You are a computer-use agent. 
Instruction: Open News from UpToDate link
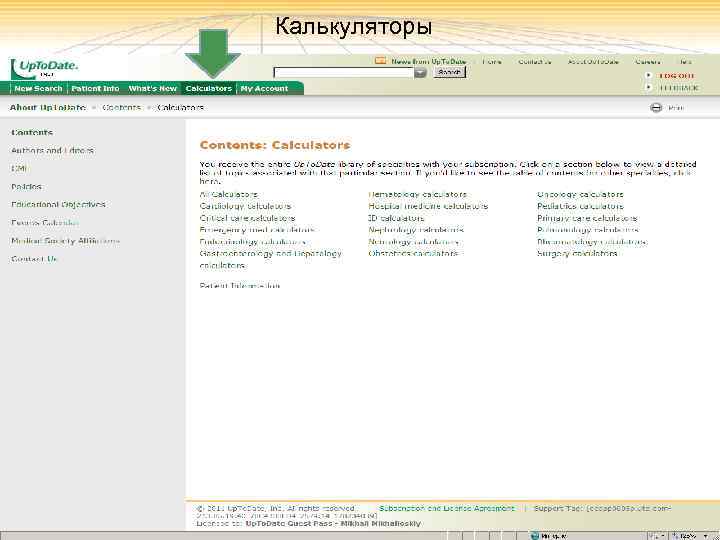pyautogui.click(x=428, y=62)
